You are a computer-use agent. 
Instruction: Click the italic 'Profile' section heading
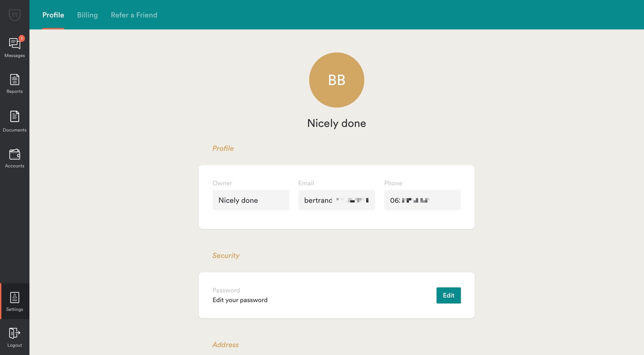(x=223, y=148)
